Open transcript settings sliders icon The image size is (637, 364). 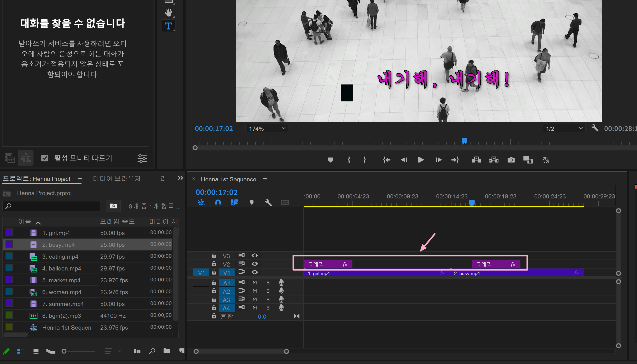click(142, 158)
